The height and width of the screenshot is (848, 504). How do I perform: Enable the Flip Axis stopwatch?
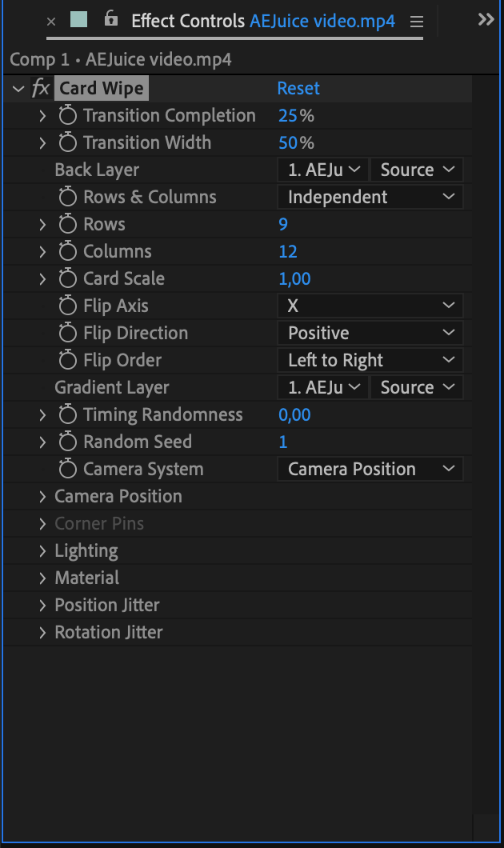tap(68, 306)
